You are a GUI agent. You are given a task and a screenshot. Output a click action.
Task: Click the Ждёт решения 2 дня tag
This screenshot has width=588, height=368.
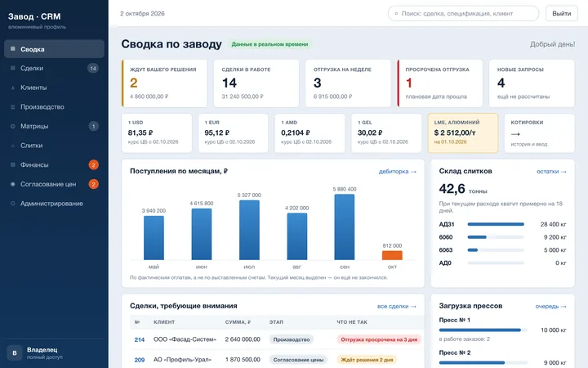367,360
